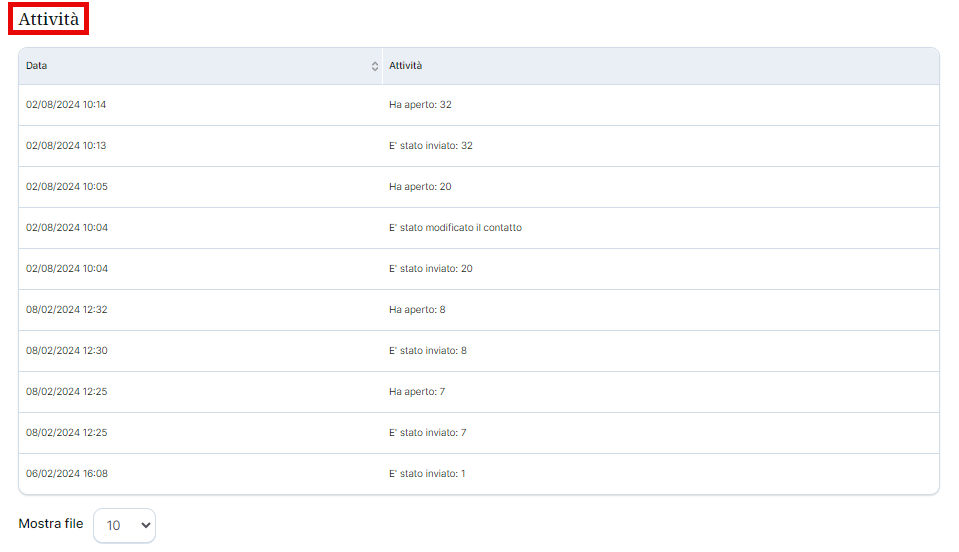
Task: Click the 'Ha aperto: 7' activity row
Action: 417,392
